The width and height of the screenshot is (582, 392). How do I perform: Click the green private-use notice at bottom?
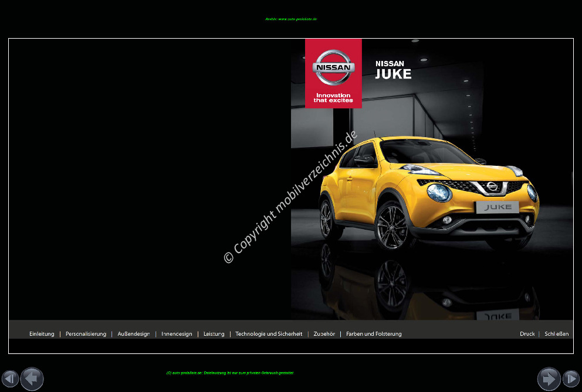pos(230,373)
